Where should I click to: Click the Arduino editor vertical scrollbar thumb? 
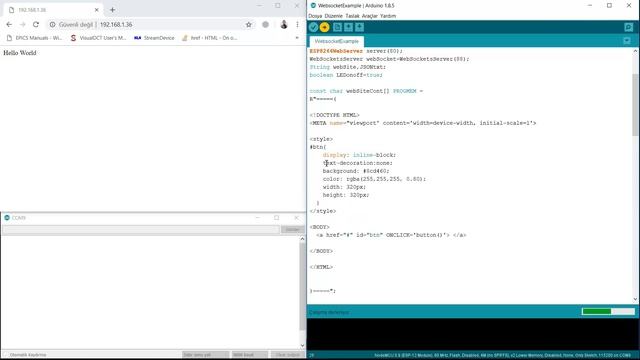point(635,104)
